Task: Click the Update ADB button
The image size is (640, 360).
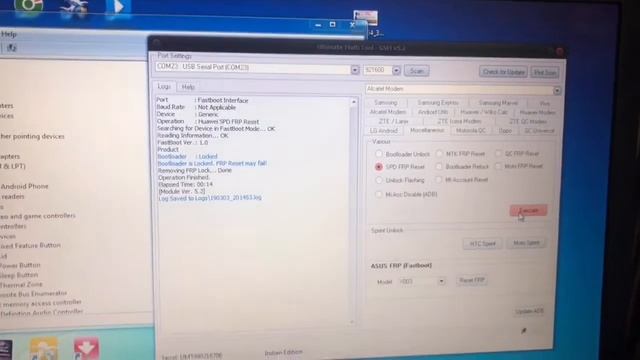Action: [529, 311]
